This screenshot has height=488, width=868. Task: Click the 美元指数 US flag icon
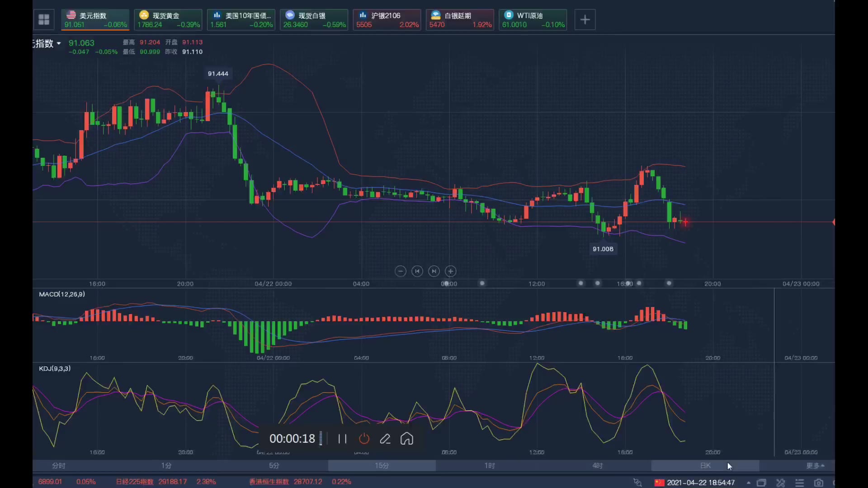[71, 15]
